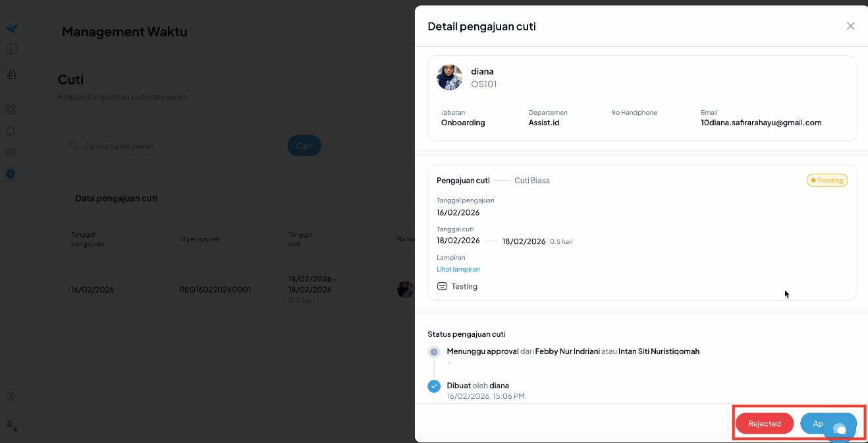This screenshot has width=868, height=443.
Task: Click the red Rejected button
Action: point(764,424)
